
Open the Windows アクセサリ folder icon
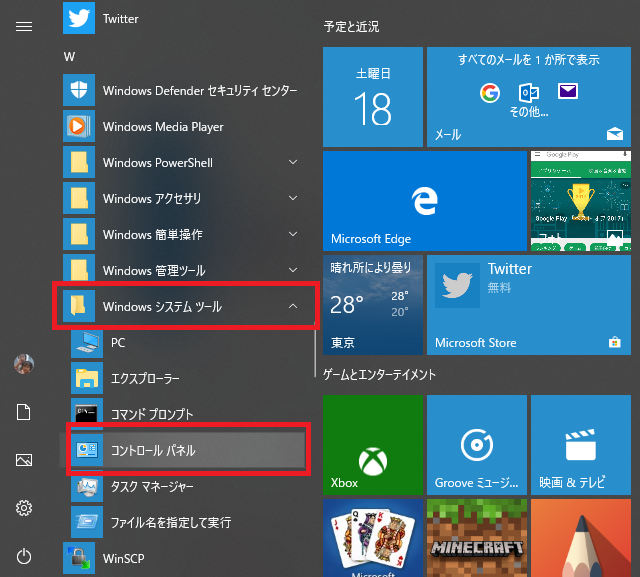pyautogui.click(x=79, y=198)
